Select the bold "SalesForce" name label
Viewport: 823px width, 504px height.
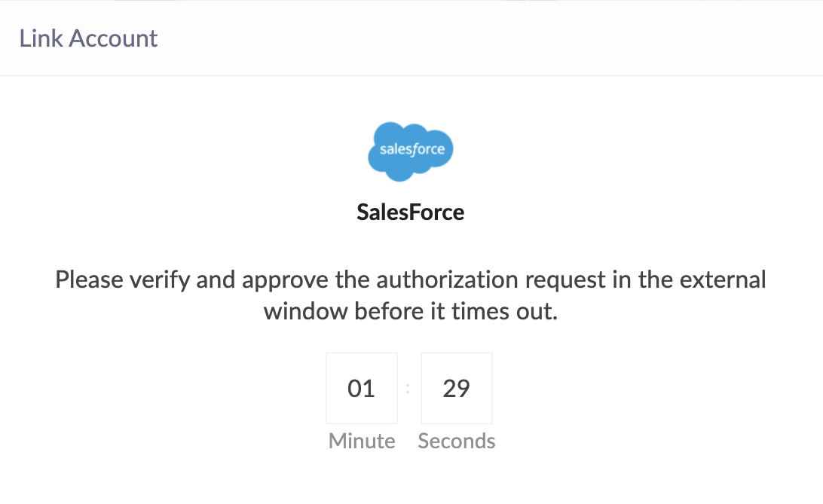[x=411, y=212]
